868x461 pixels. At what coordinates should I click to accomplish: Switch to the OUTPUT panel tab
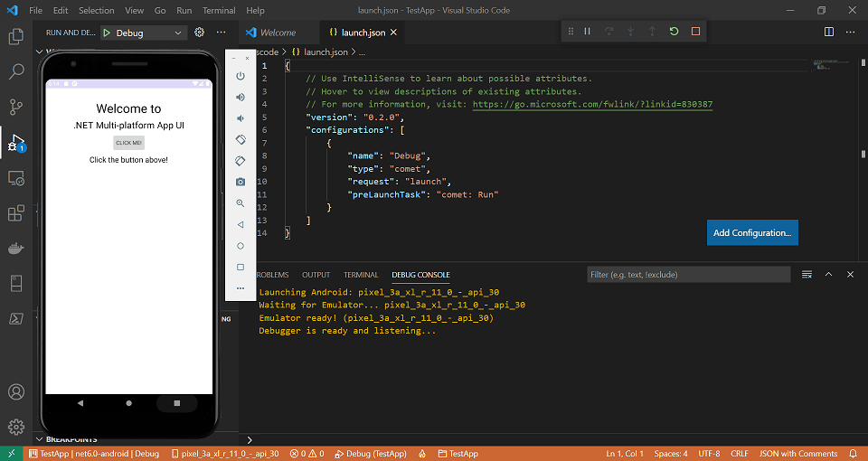[316, 275]
